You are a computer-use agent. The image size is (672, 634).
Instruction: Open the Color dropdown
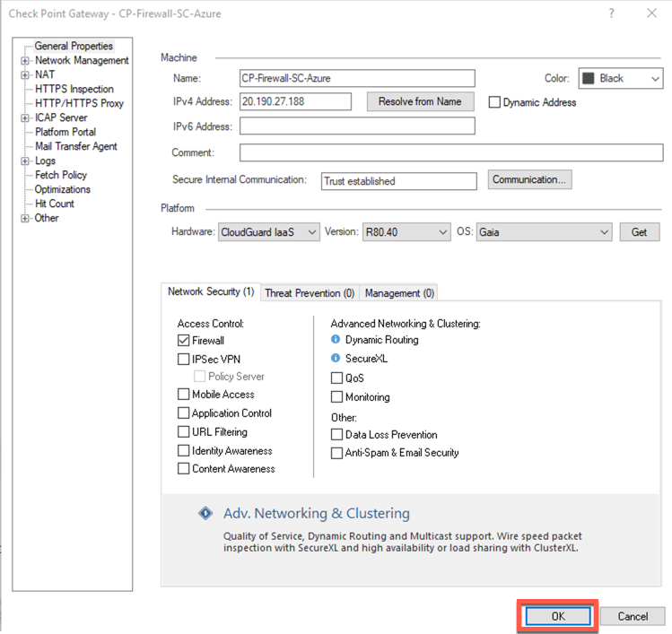(x=621, y=78)
